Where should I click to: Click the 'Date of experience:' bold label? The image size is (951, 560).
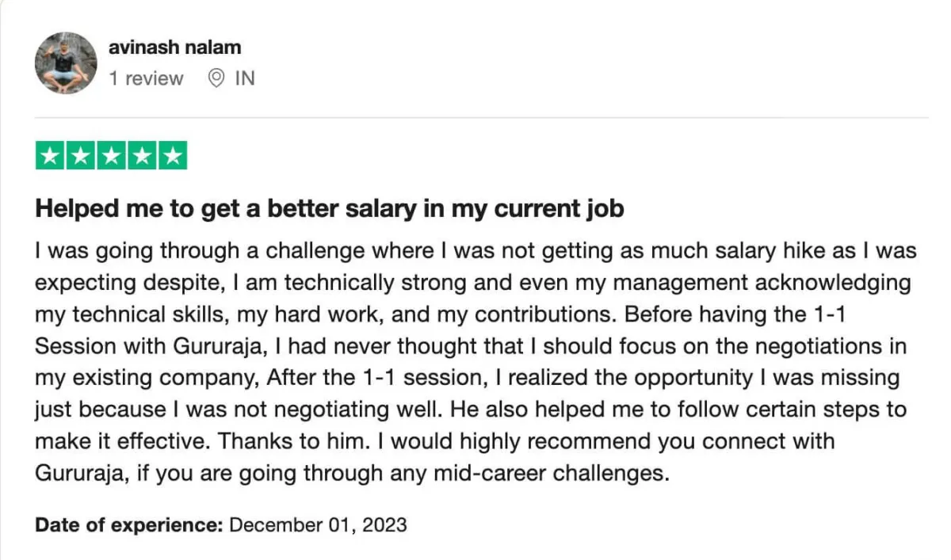pyautogui.click(x=130, y=524)
